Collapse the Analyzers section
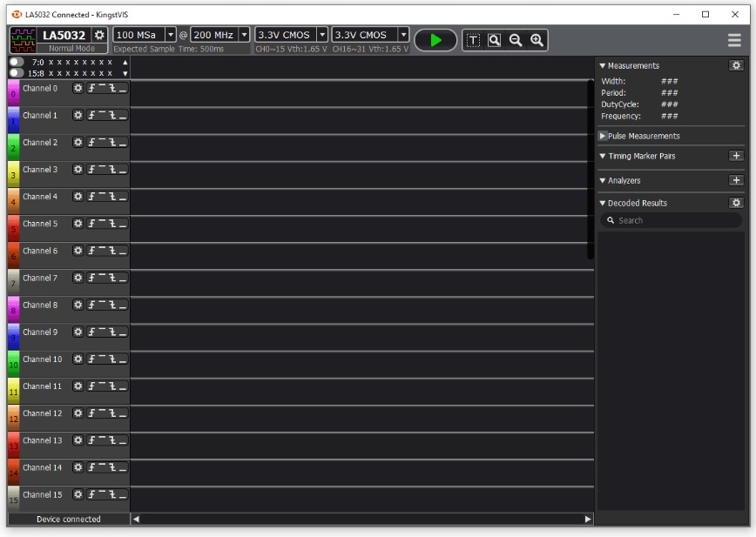The width and height of the screenshot is (756, 537). [602, 180]
